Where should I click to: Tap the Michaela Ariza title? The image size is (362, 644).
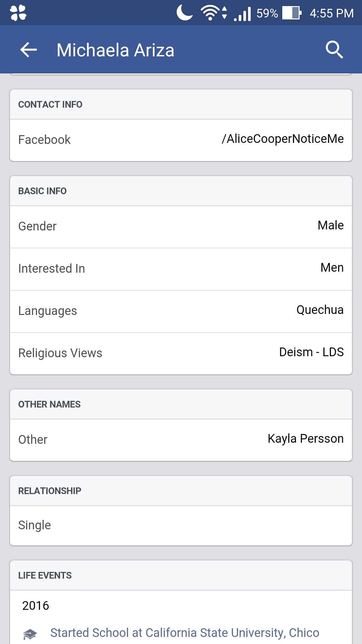coord(115,50)
